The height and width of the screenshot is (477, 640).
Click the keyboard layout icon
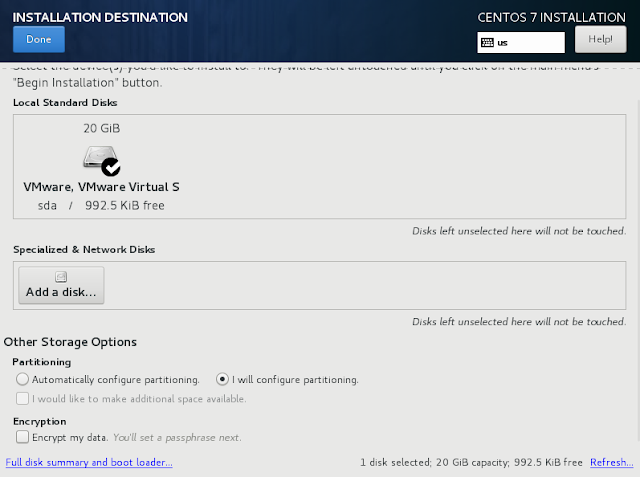pyautogui.click(x=487, y=42)
